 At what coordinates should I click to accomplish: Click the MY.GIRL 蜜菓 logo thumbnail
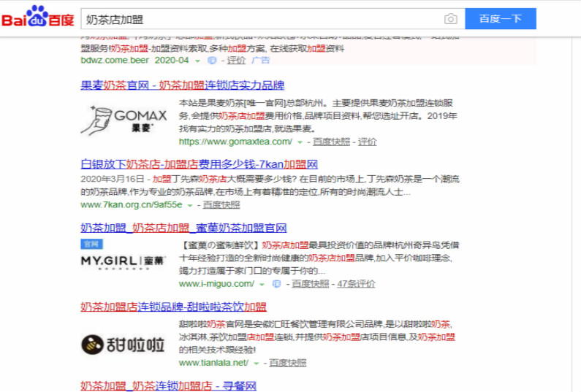point(124,263)
